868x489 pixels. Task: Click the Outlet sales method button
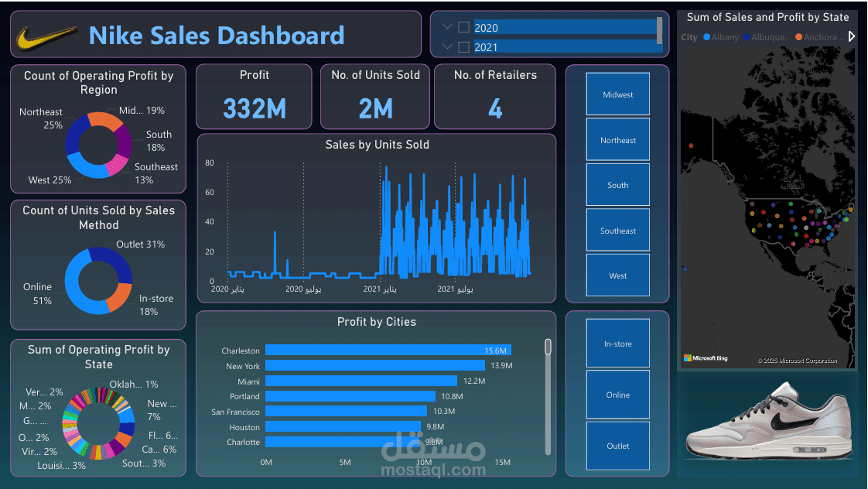click(617, 446)
